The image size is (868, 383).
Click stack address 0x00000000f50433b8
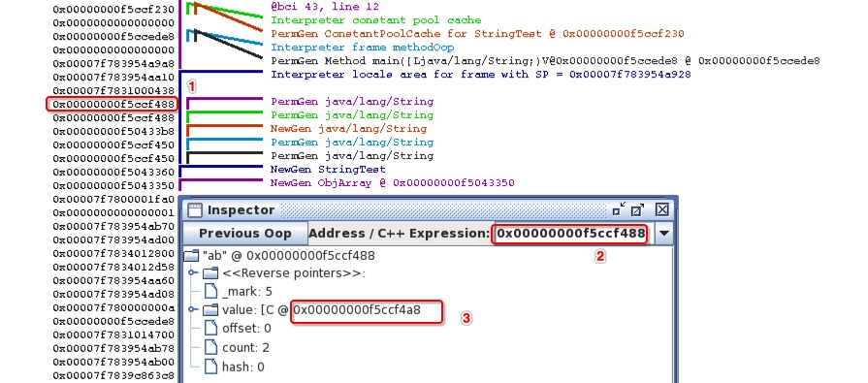click(113, 131)
